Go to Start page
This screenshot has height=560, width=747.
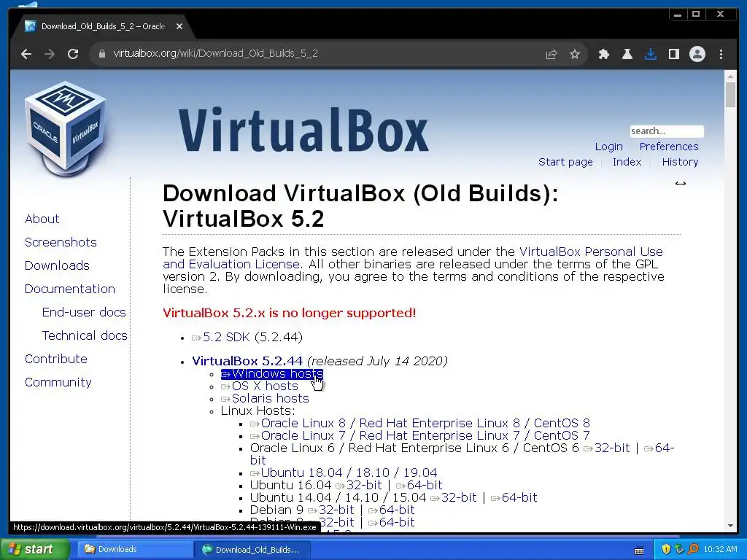point(565,162)
